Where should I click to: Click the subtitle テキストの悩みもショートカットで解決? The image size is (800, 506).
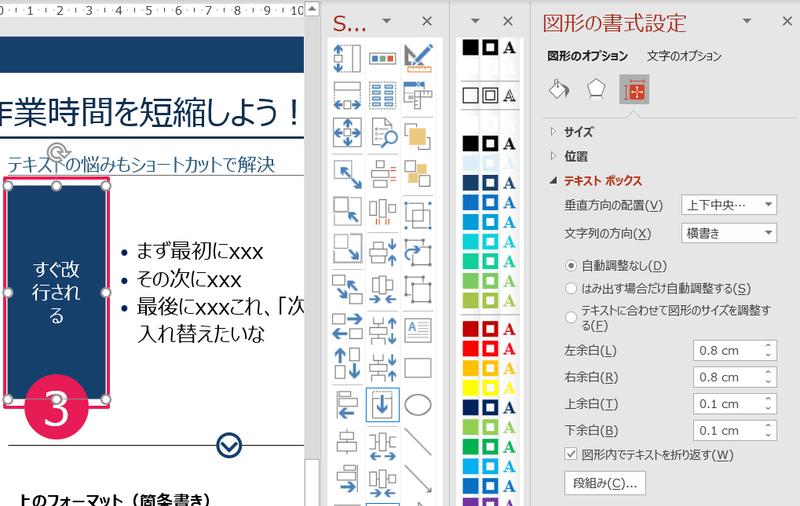point(141,165)
